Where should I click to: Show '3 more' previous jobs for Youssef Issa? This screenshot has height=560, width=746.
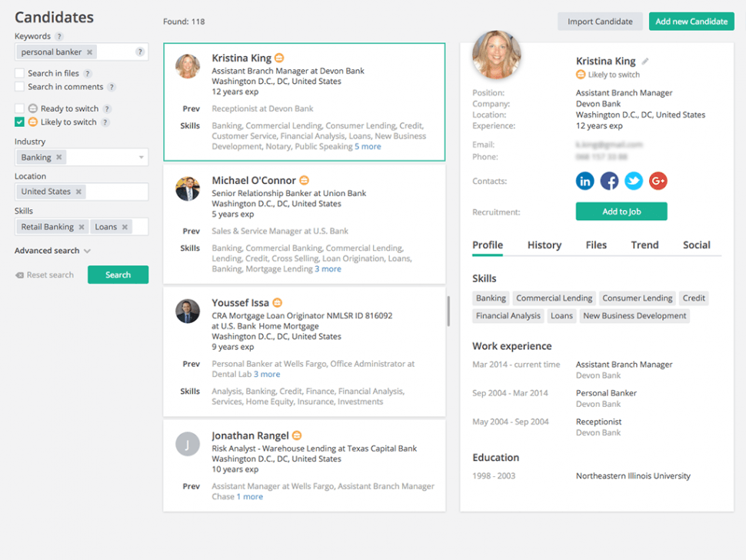267,374
